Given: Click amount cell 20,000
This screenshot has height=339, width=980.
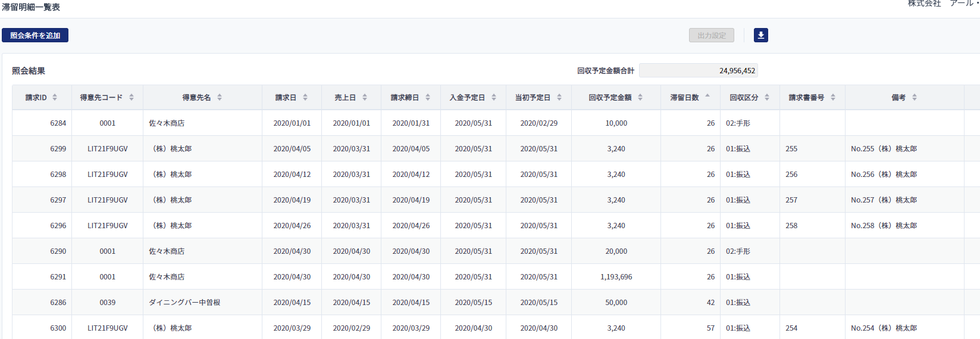Looking at the screenshot, I should tap(616, 251).
